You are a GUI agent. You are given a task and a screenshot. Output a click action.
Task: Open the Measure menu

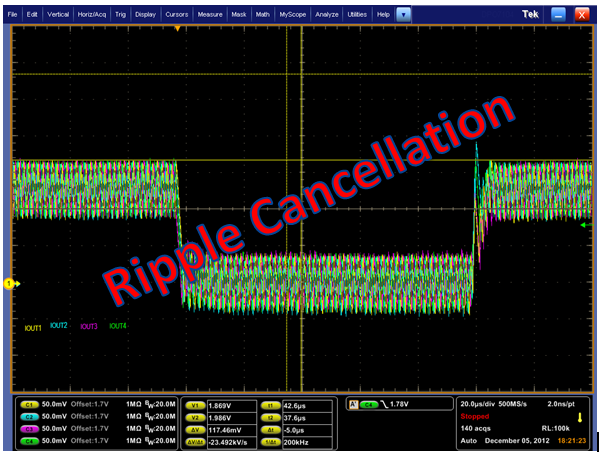[210, 15]
